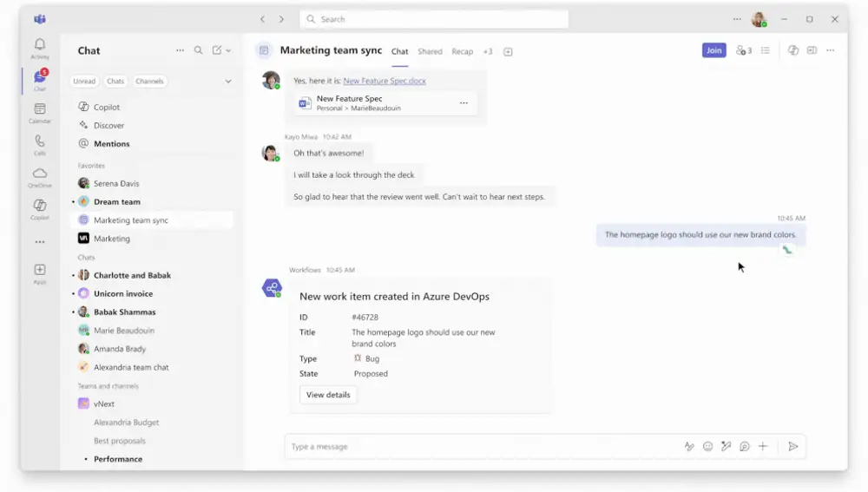Open the New Feature Spec file card
Viewport: 868px width, 492px height.
(386, 103)
